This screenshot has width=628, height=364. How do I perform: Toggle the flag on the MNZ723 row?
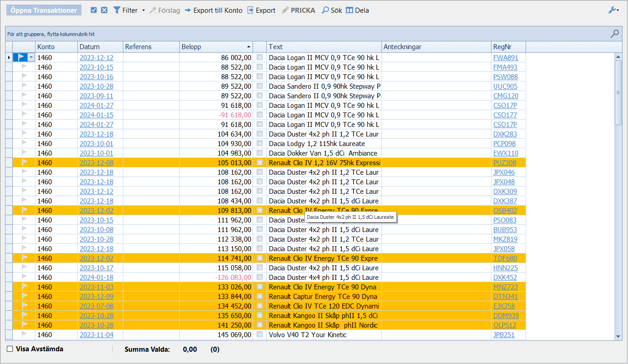click(24, 287)
